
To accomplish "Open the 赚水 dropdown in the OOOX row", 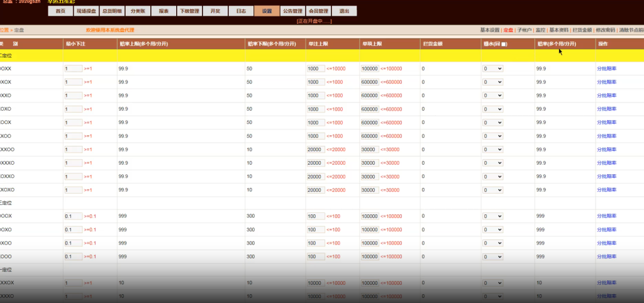I will pos(492,216).
